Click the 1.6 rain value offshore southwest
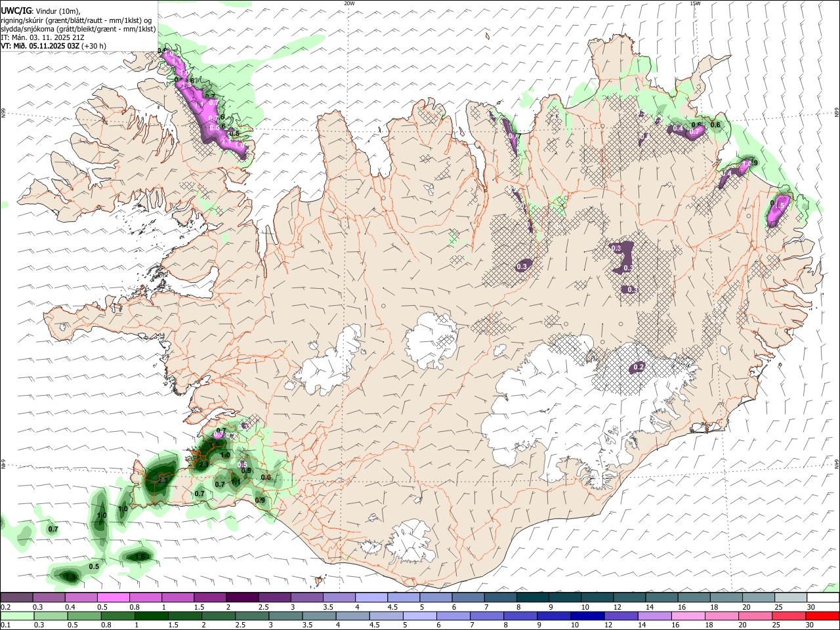 coord(140,556)
